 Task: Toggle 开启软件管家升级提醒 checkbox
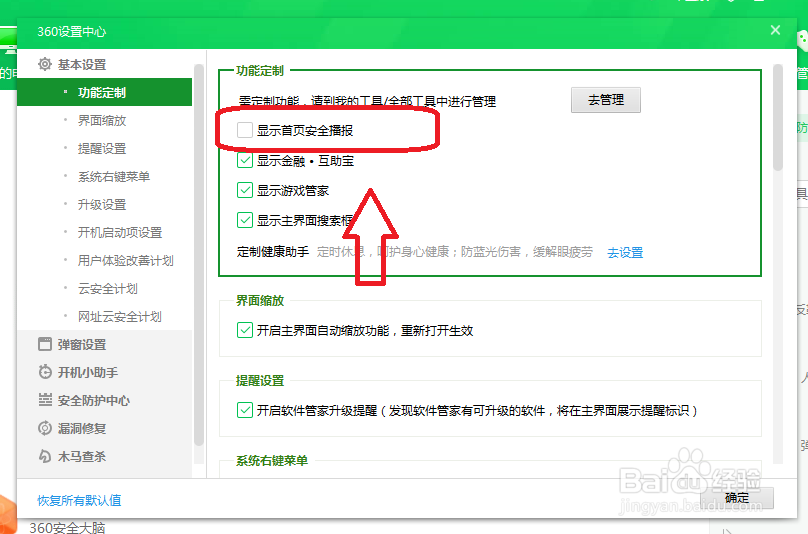click(245, 410)
